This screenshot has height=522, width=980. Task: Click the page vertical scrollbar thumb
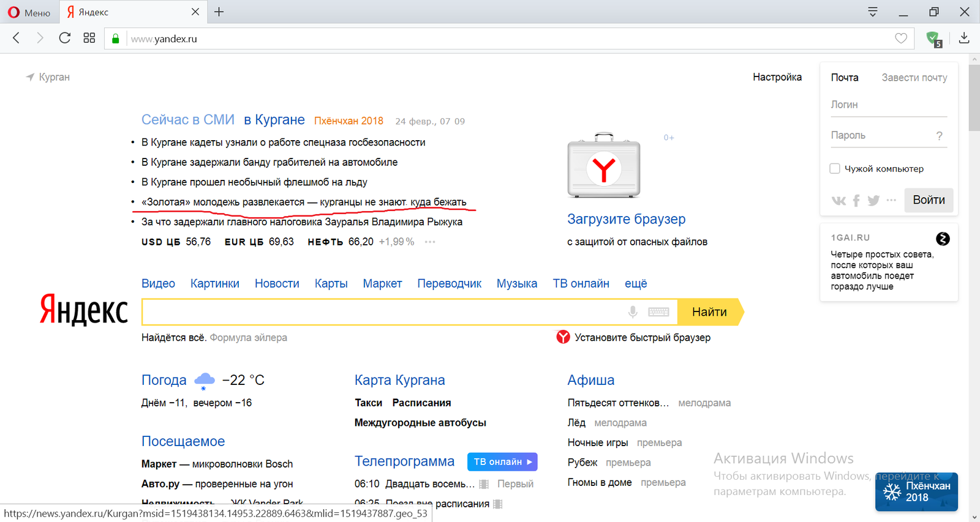coord(974,98)
